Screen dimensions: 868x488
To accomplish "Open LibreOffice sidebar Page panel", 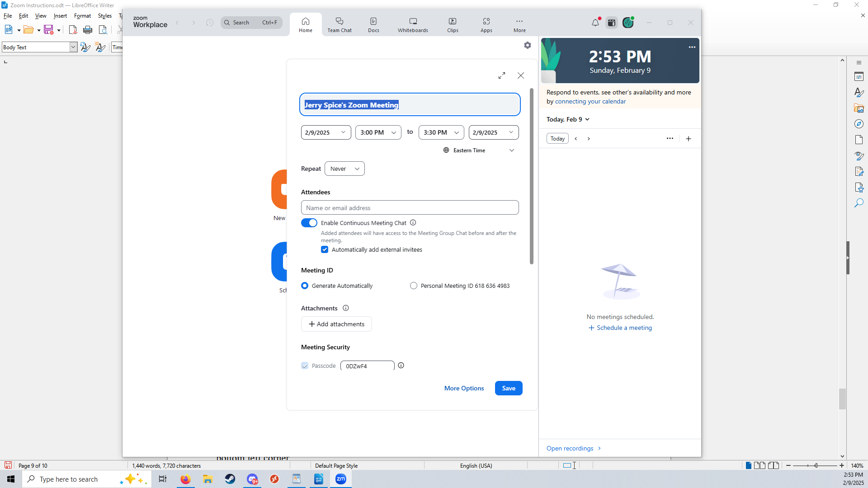I will coord(859,140).
